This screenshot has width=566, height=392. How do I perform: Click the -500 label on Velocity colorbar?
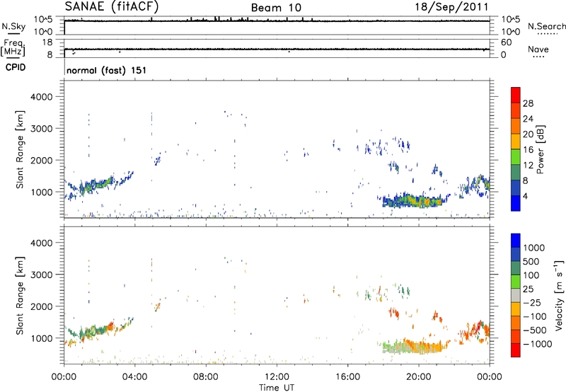click(534, 330)
